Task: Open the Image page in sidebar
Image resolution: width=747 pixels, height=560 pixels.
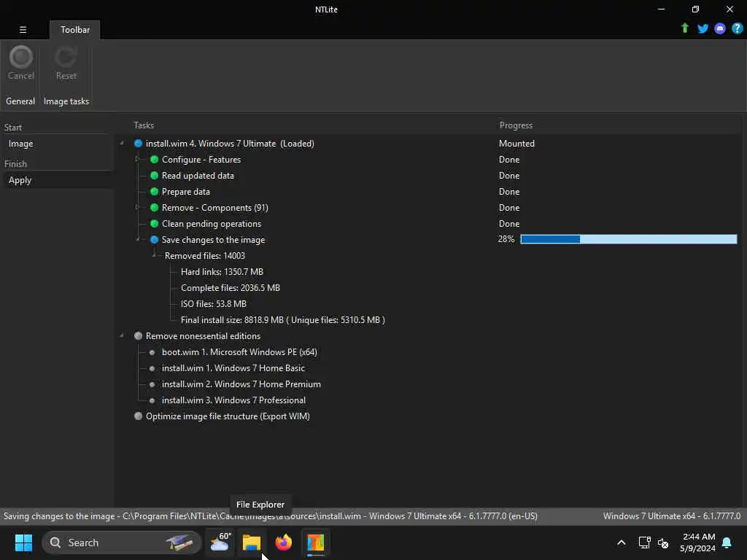Action: pos(20,144)
